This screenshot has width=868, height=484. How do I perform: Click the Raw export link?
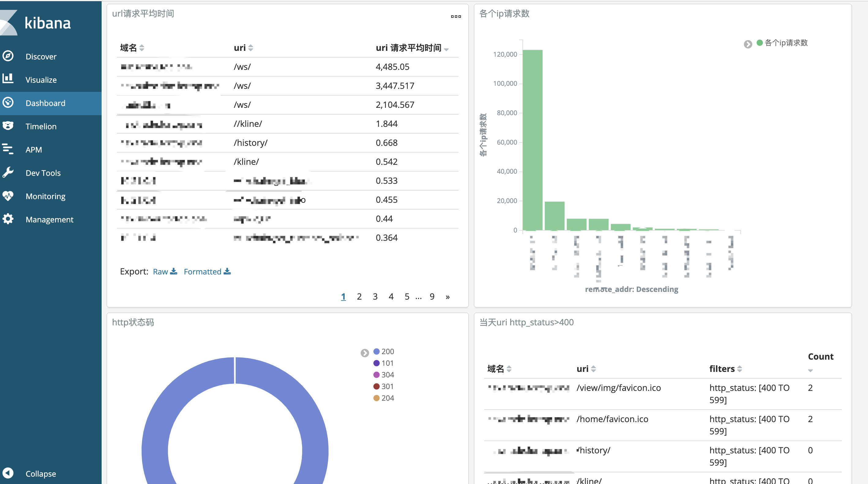click(160, 271)
